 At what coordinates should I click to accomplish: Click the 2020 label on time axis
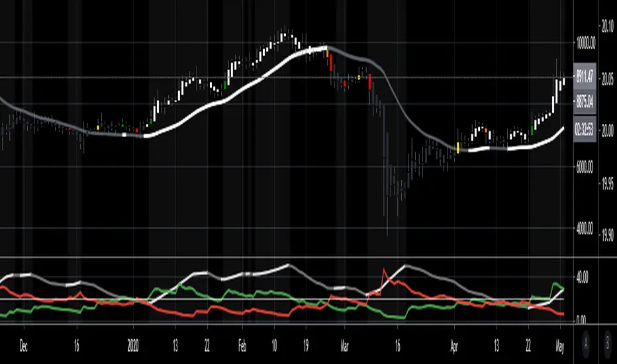coord(133,346)
